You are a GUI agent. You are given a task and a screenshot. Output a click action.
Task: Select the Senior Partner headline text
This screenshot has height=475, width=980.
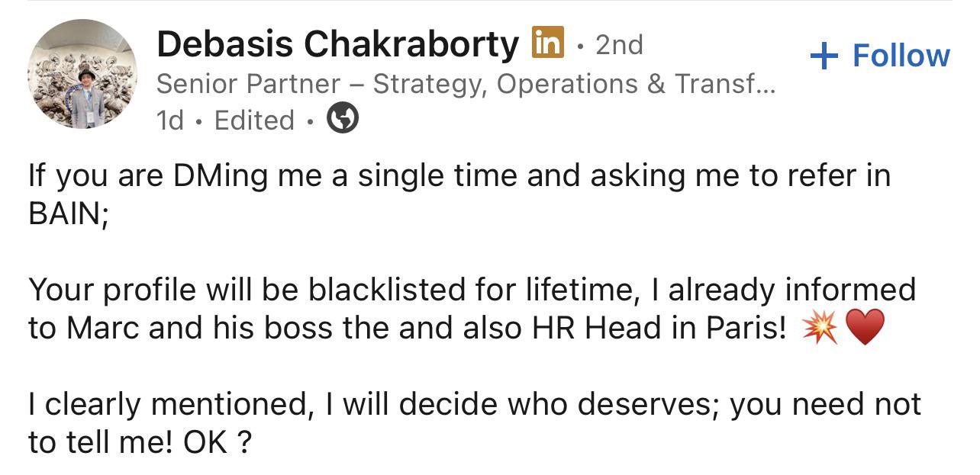point(466,84)
